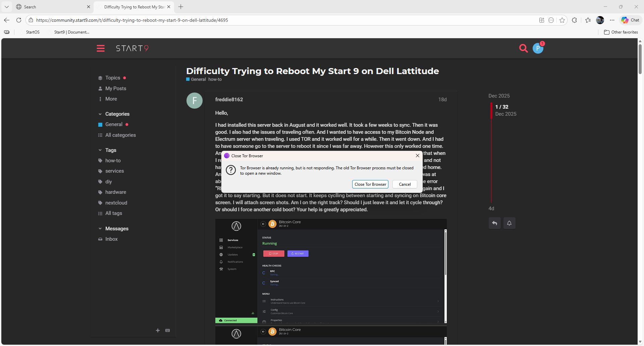Collapse the Categories sidebar section
Screen dimensions: 644x346
100,114
